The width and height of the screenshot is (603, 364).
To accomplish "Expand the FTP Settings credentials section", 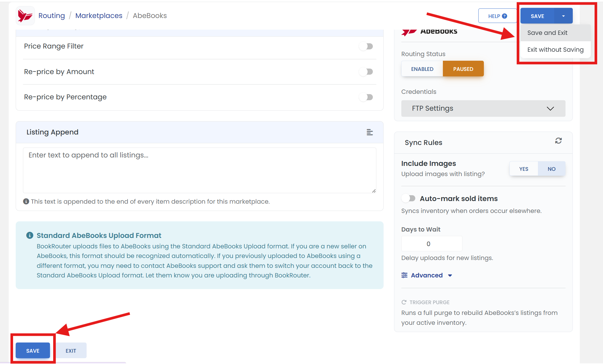I will (483, 108).
